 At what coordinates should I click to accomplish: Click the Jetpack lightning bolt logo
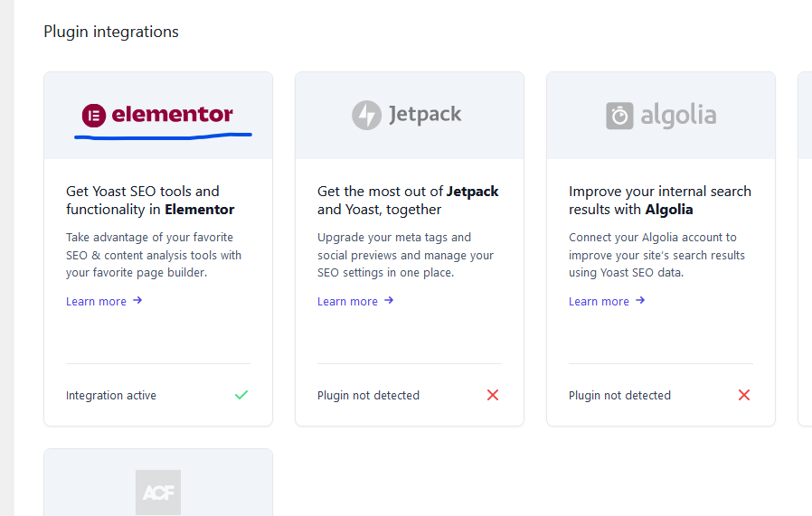pos(366,115)
